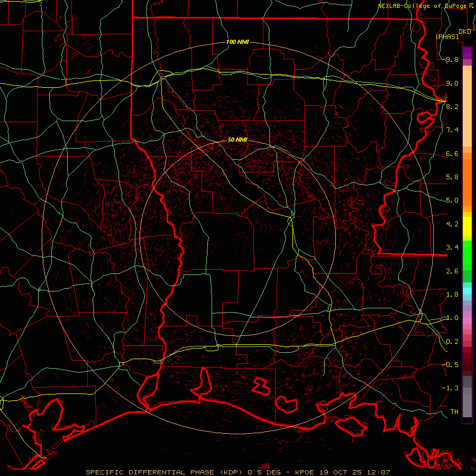Click the 3.4 value on the scale
Image resolution: width=476 pixels, height=476 pixels.
[452, 248]
